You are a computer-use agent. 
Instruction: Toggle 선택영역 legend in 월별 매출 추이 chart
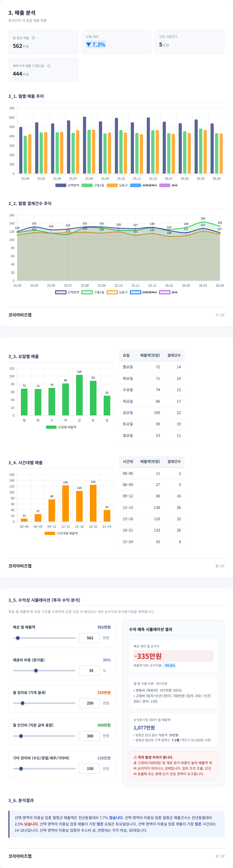click(67, 185)
